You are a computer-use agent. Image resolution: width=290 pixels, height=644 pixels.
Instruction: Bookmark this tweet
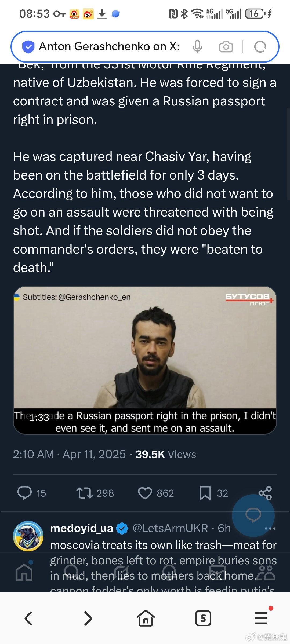click(205, 493)
